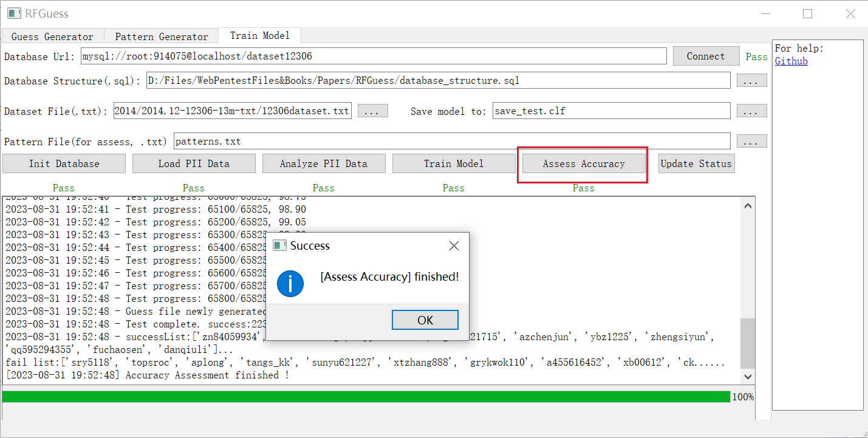This screenshot has width=868, height=438.
Task: Click the Pass status under Train Model
Action: point(454,188)
